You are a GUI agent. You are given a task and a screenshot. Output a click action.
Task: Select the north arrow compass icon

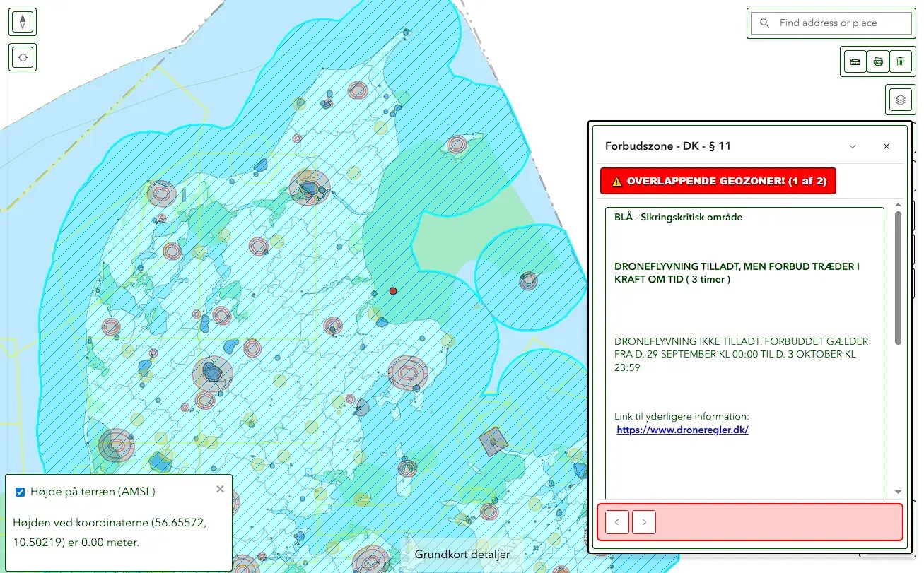pyautogui.click(x=22, y=22)
